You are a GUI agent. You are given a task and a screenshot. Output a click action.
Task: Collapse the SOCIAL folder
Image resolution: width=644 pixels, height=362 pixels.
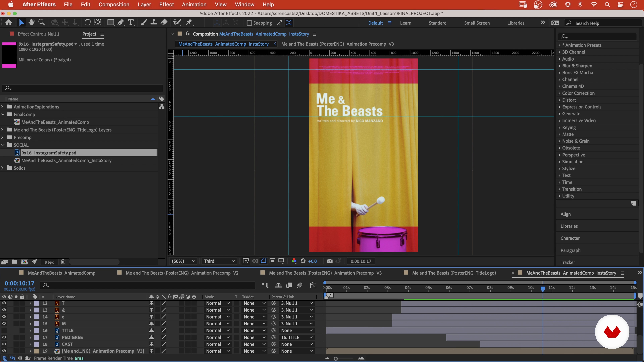3,145
